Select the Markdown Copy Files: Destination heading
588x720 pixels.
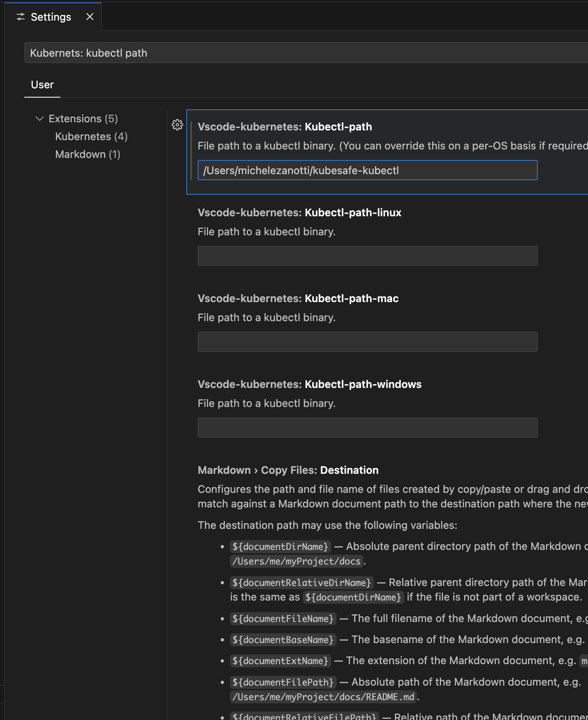pos(288,470)
